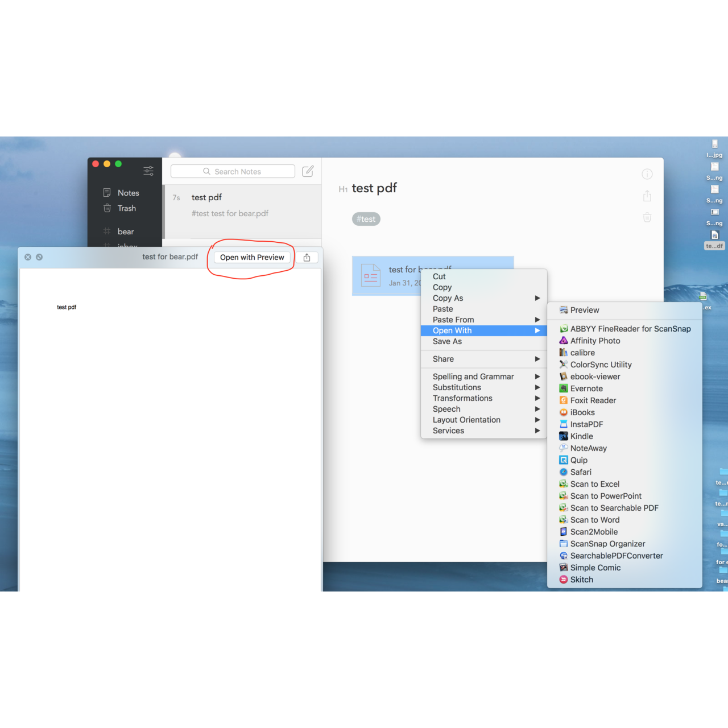
Task: Click share icon in Quick Look window
Action: (x=307, y=257)
